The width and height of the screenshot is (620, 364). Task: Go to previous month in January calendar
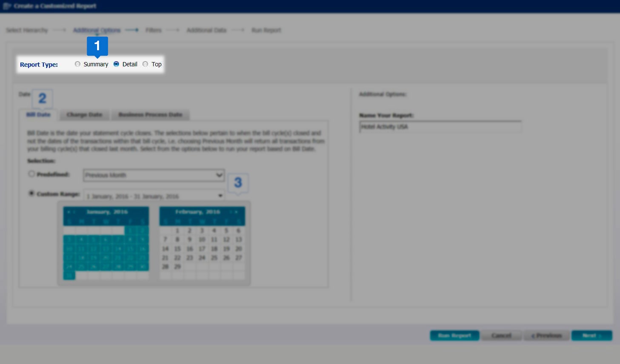click(x=69, y=212)
